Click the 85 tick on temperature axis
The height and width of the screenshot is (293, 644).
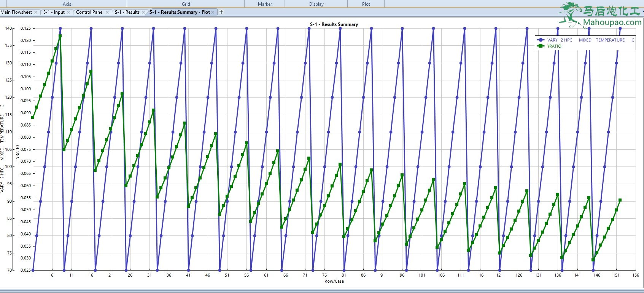tap(10, 218)
